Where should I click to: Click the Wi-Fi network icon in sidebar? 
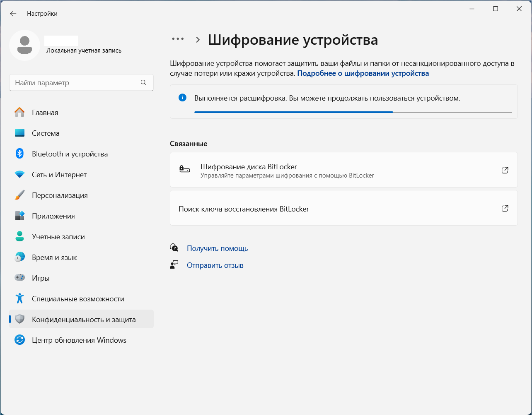point(19,175)
